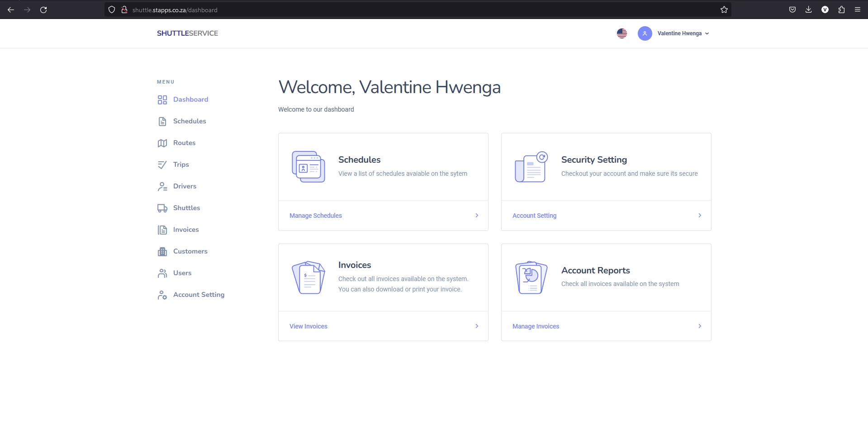Go back using browser back arrow

[11, 9]
